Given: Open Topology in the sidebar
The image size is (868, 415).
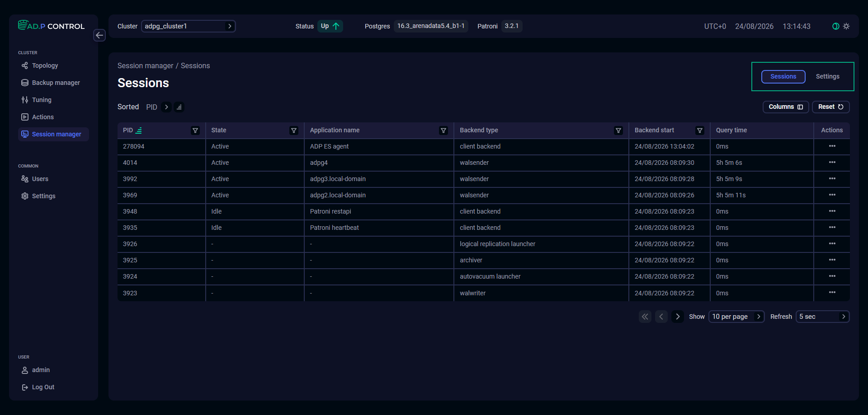Looking at the screenshot, I should 53,65.
